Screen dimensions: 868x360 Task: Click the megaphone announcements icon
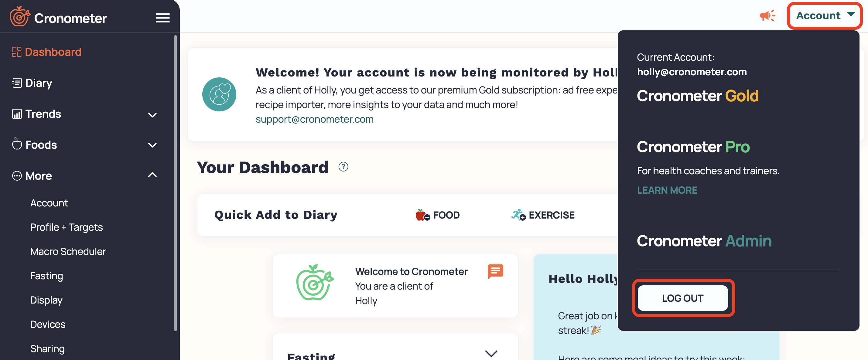click(767, 16)
